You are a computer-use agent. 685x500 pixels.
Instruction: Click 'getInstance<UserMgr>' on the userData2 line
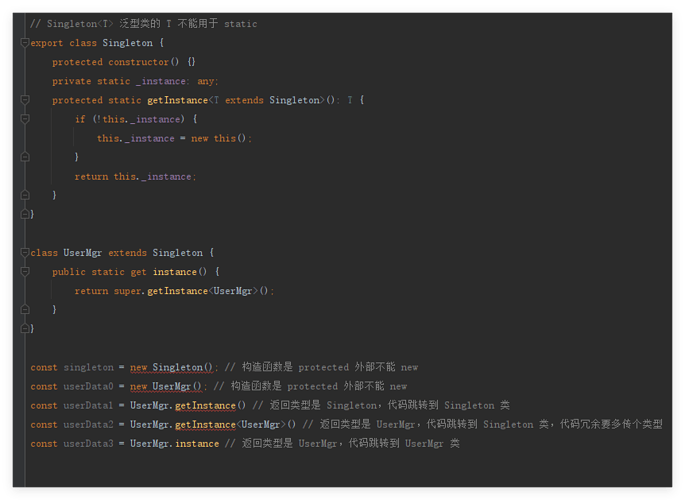pyautogui.click(x=230, y=424)
